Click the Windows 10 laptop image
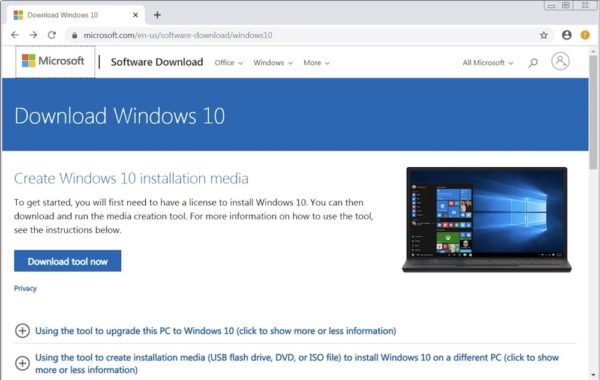 coord(487,220)
